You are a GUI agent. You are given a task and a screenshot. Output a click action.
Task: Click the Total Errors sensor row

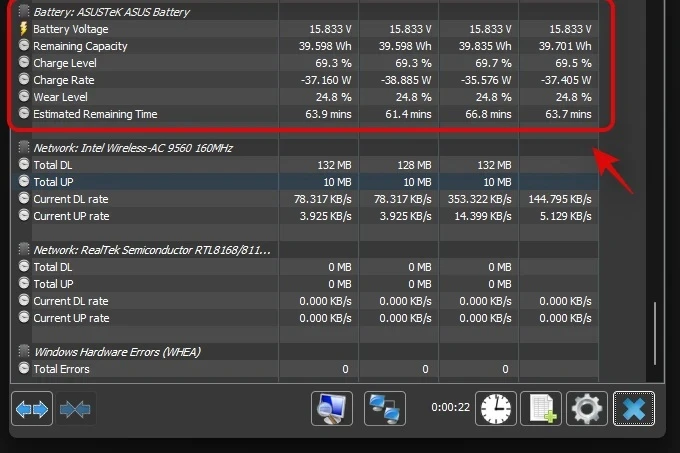[62, 369]
